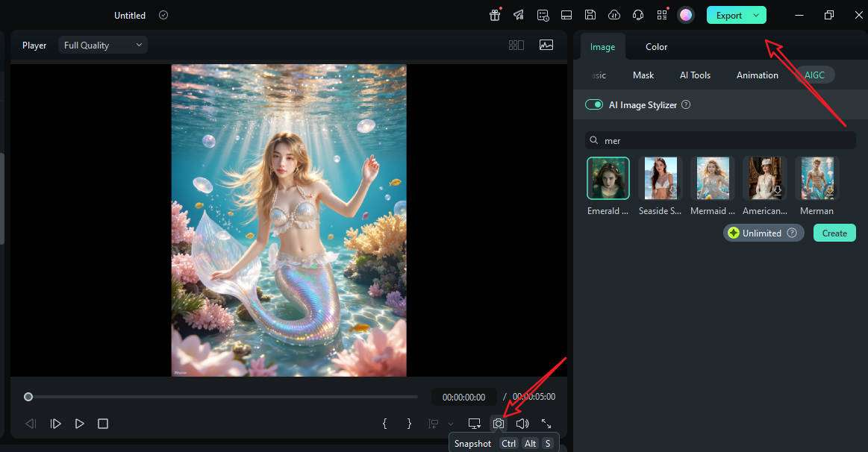The width and height of the screenshot is (868, 452).
Task: Click the search magnifier icon
Action: (x=594, y=140)
